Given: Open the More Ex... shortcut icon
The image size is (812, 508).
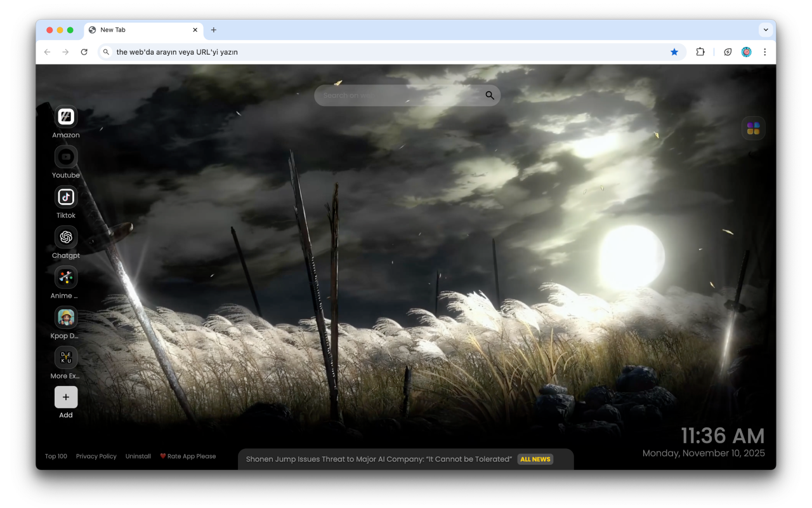Looking at the screenshot, I should tap(66, 358).
